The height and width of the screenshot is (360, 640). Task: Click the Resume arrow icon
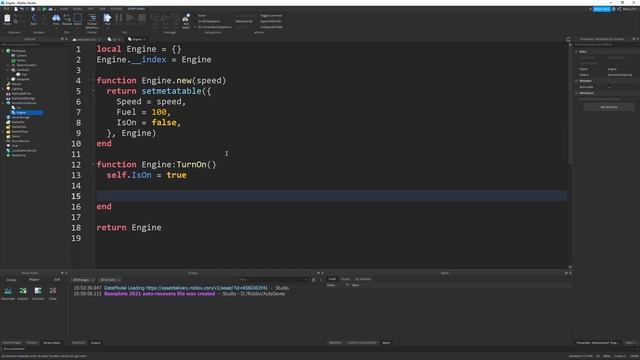[130, 18]
